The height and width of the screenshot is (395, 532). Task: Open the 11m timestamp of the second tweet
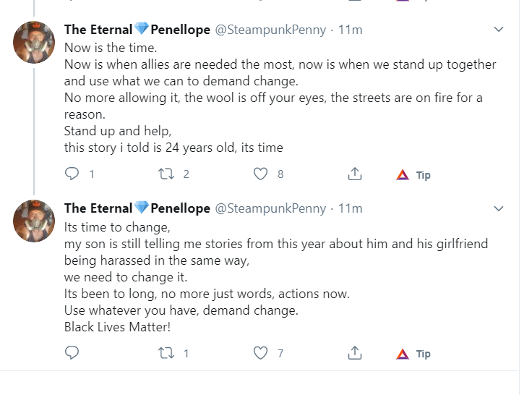coord(350,208)
